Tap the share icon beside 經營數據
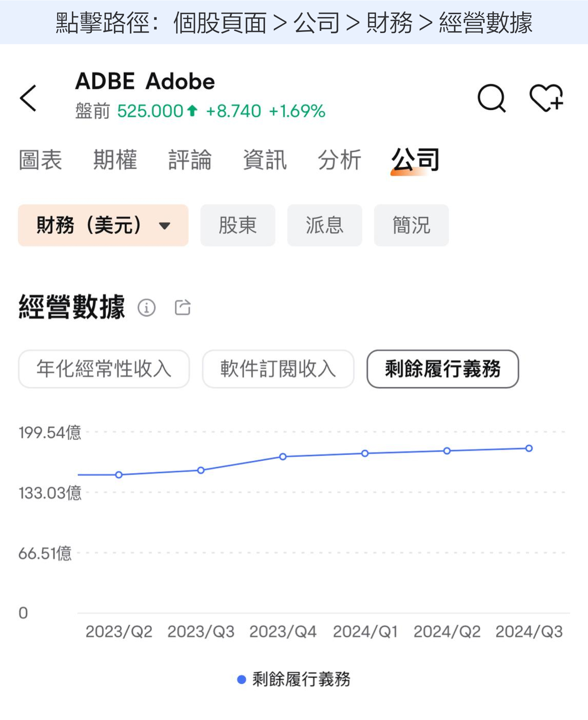This screenshot has width=588, height=720. pos(183,308)
